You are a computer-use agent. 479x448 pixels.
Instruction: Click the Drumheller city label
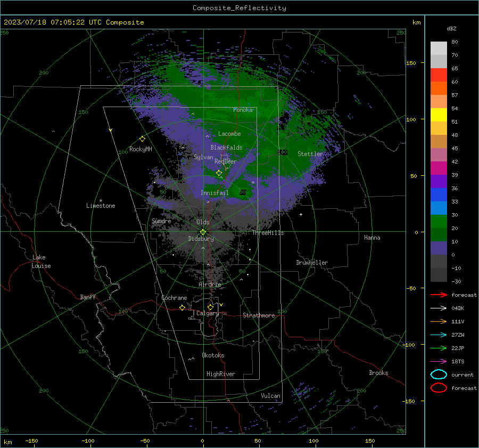coord(312,263)
